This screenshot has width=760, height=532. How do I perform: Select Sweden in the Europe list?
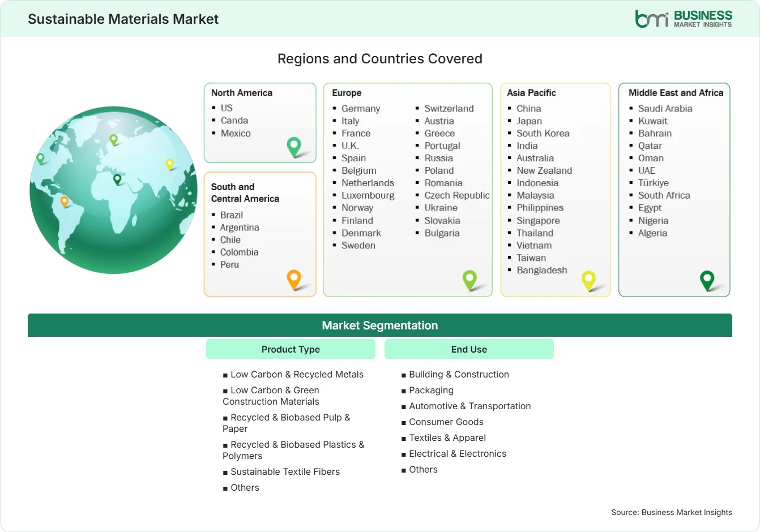(358, 245)
